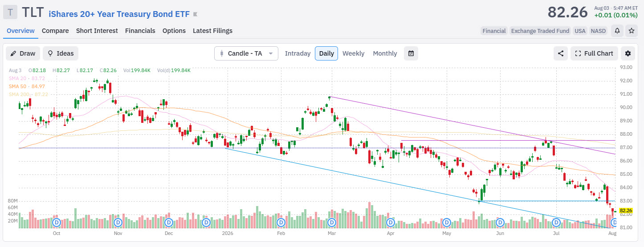Screen dimensions: 644x247
Task: Click the 88.00 price axis label
Action: [626, 134]
